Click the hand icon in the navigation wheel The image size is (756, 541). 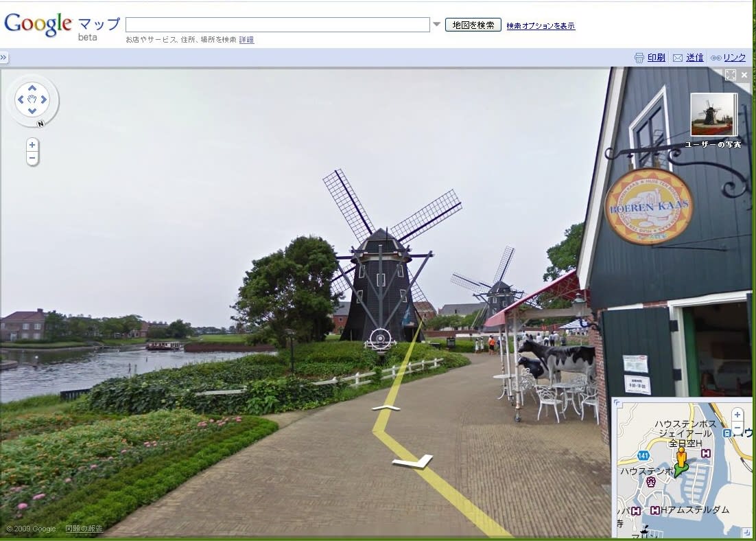(x=32, y=100)
